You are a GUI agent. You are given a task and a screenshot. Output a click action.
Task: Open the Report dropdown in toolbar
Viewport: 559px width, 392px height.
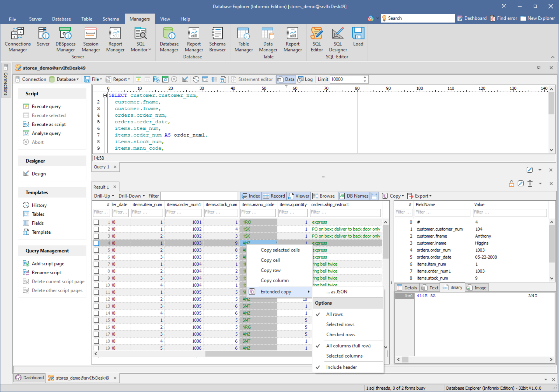tap(118, 79)
